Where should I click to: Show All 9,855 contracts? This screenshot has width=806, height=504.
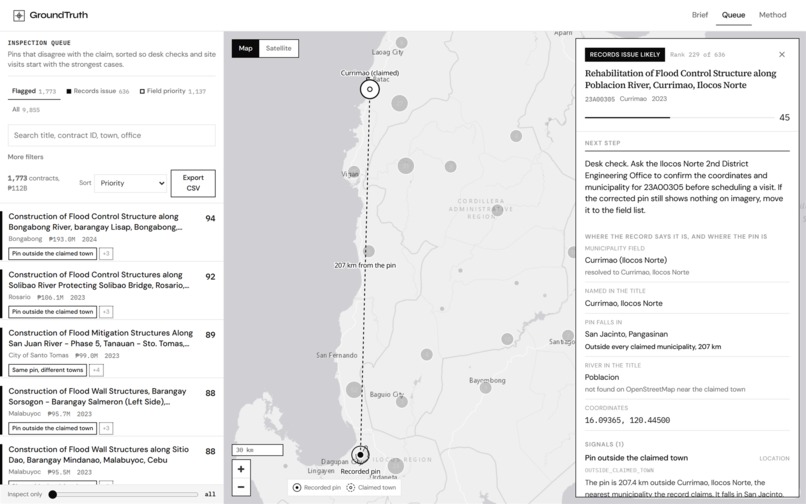click(26, 110)
